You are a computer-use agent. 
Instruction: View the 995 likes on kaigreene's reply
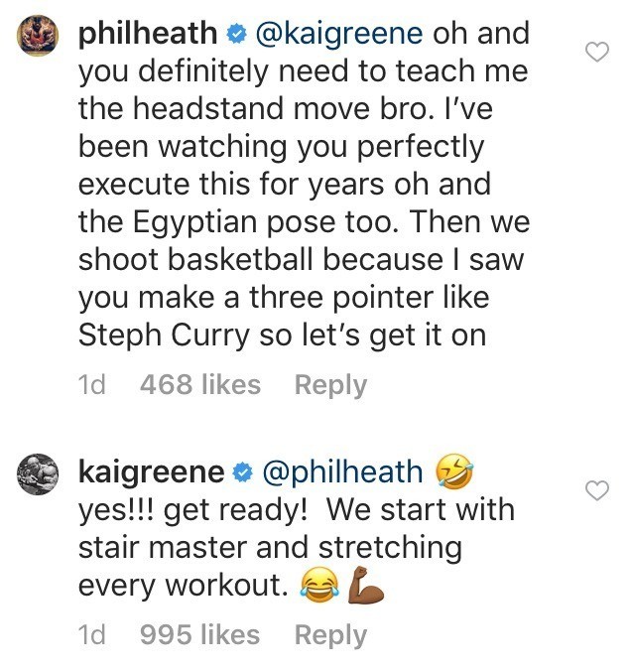pyautogui.click(x=200, y=635)
